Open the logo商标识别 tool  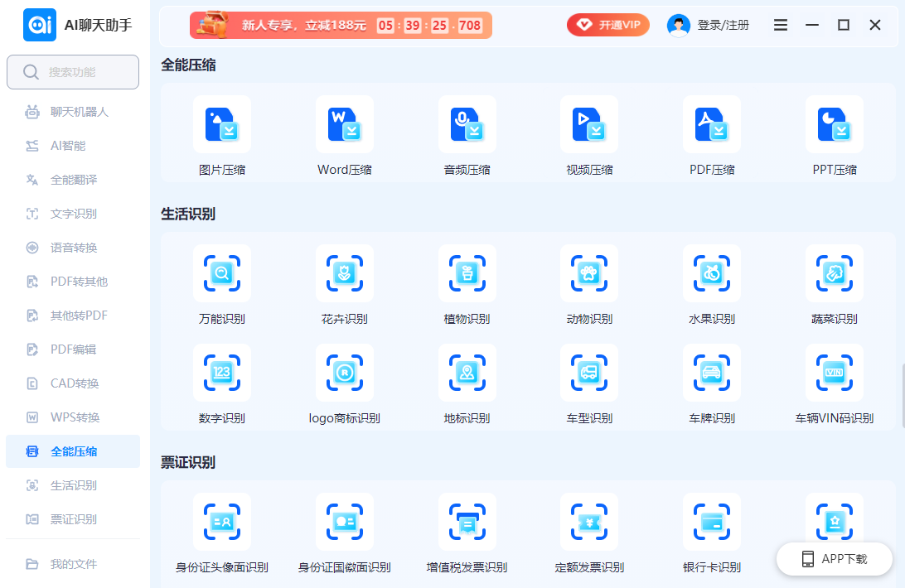(344, 373)
